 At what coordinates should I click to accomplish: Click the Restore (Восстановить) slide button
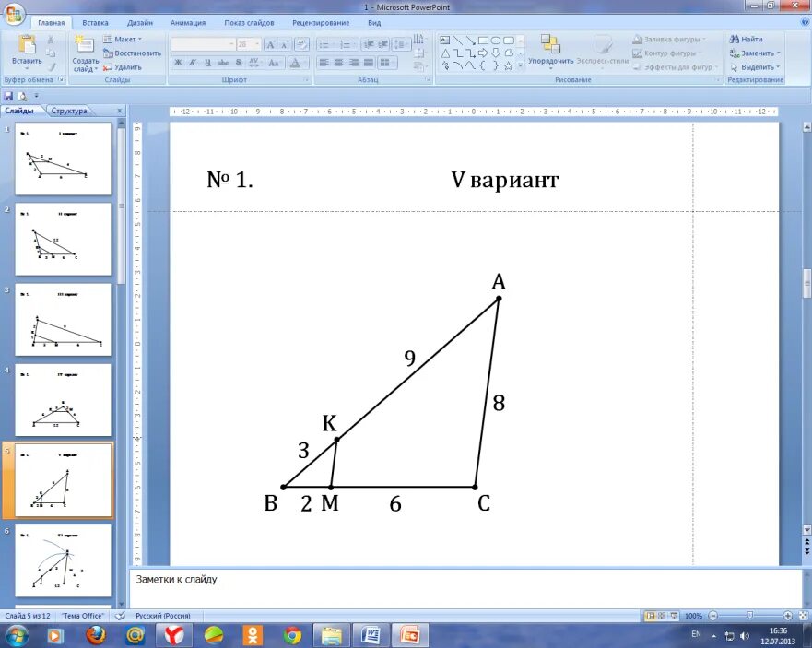click(132, 53)
